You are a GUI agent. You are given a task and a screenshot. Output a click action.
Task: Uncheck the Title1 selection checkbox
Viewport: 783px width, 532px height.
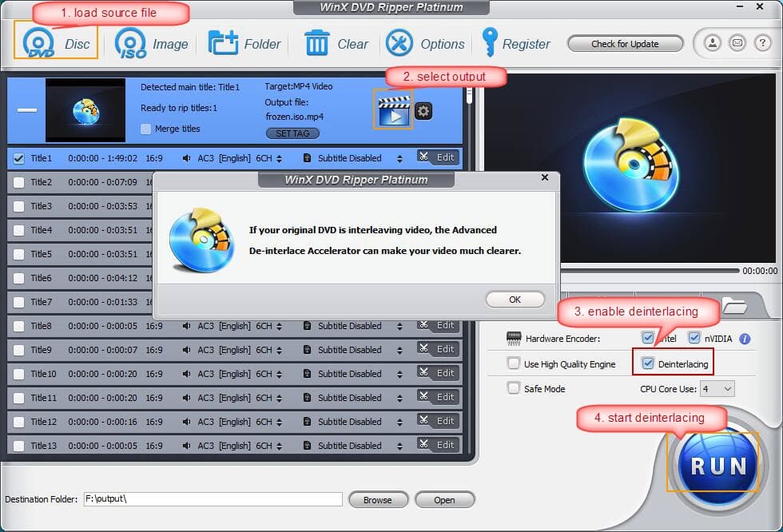18,157
